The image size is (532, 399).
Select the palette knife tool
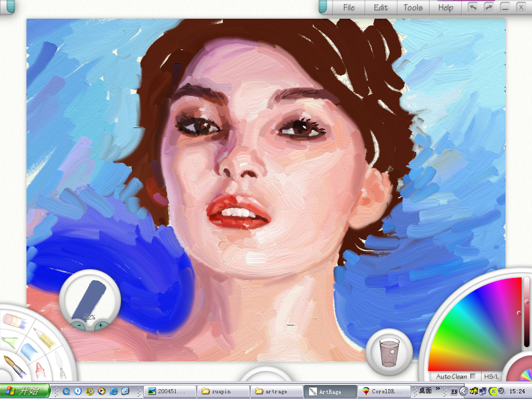click(x=60, y=365)
